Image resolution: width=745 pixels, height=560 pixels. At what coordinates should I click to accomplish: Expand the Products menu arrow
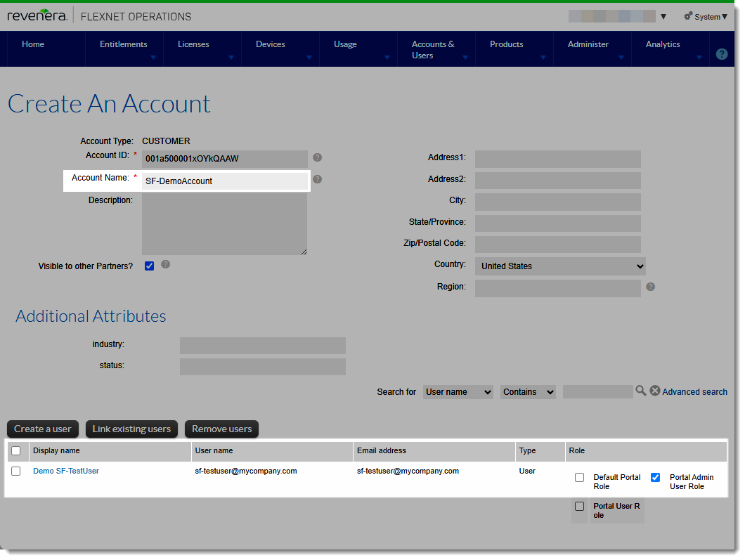(543, 58)
